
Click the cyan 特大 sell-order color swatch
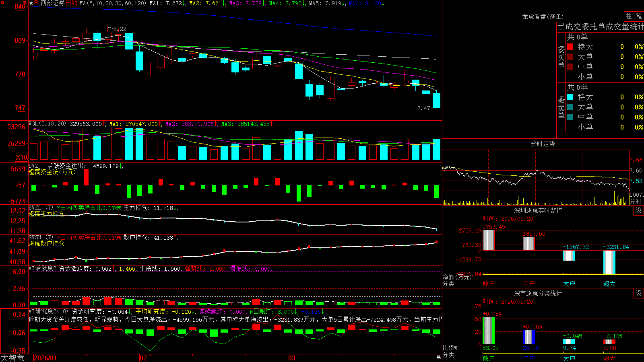(570, 97)
